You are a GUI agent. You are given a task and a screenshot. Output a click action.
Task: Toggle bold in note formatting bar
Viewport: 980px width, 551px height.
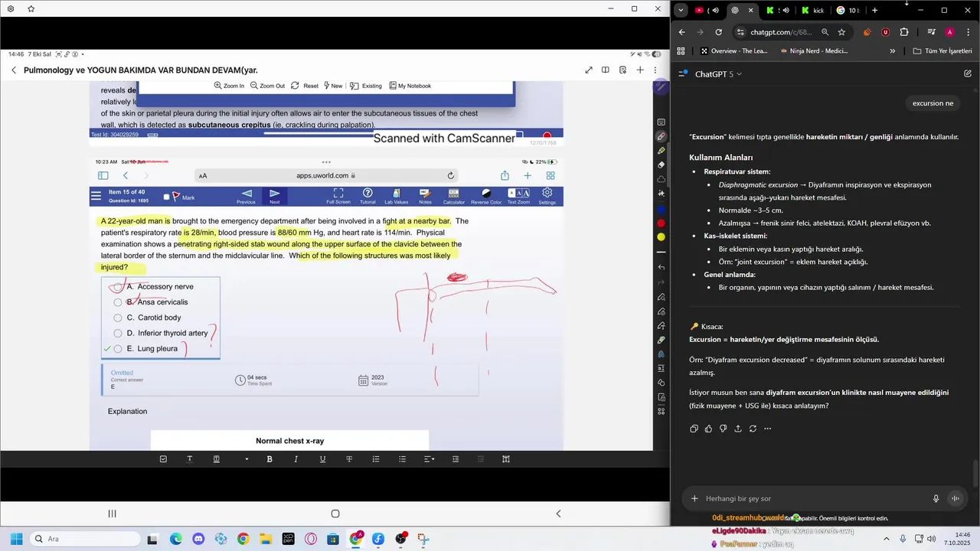(269, 459)
